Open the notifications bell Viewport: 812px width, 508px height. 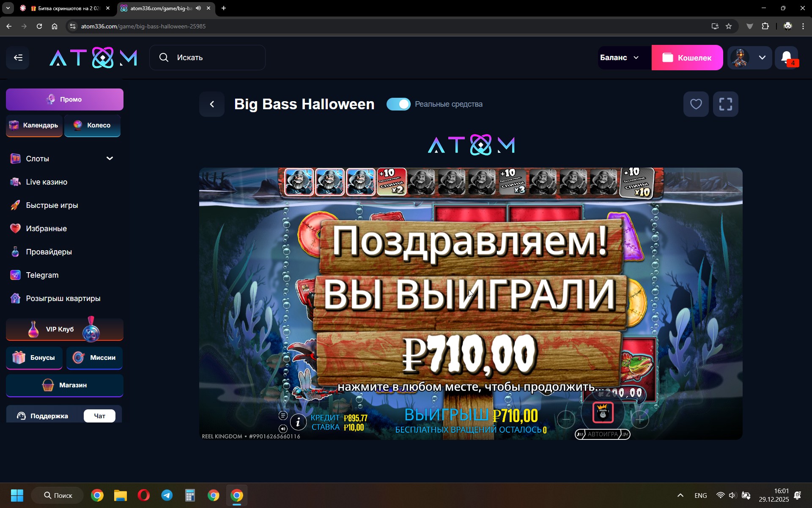point(786,58)
